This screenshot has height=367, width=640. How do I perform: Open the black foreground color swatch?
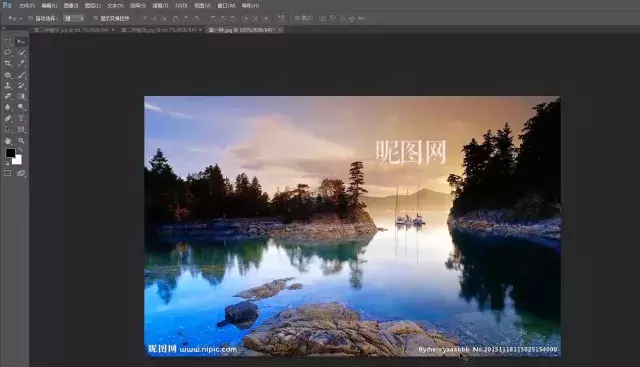click(x=10, y=153)
